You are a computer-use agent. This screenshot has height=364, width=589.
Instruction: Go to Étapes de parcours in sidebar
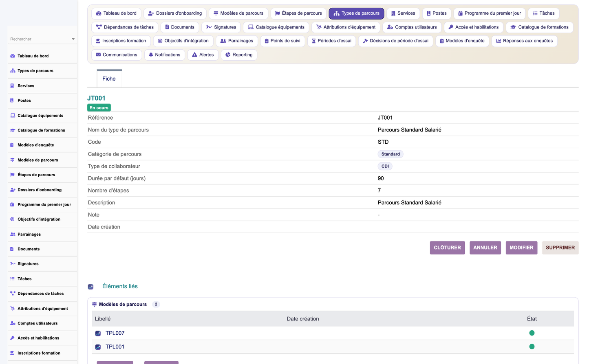[x=42, y=175]
